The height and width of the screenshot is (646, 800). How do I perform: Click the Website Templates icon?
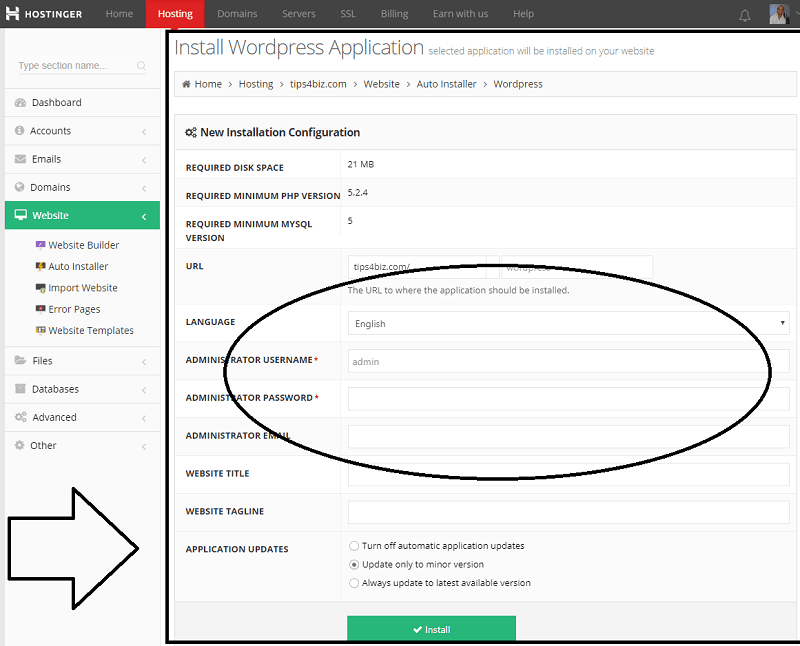pyautogui.click(x=40, y=331)
